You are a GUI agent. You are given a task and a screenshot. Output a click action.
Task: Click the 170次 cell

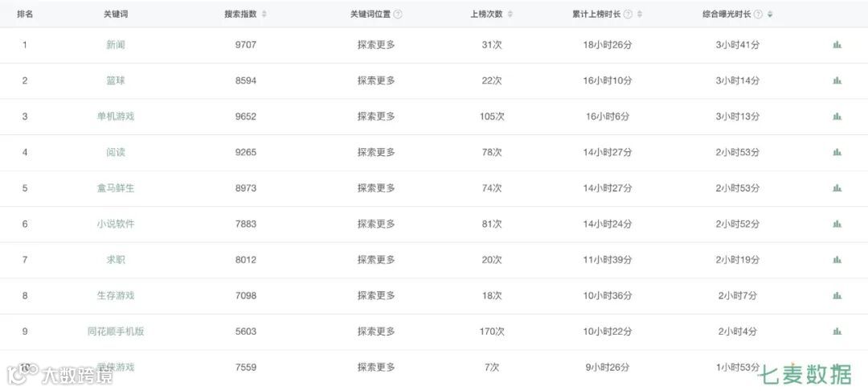pos(492,331)
